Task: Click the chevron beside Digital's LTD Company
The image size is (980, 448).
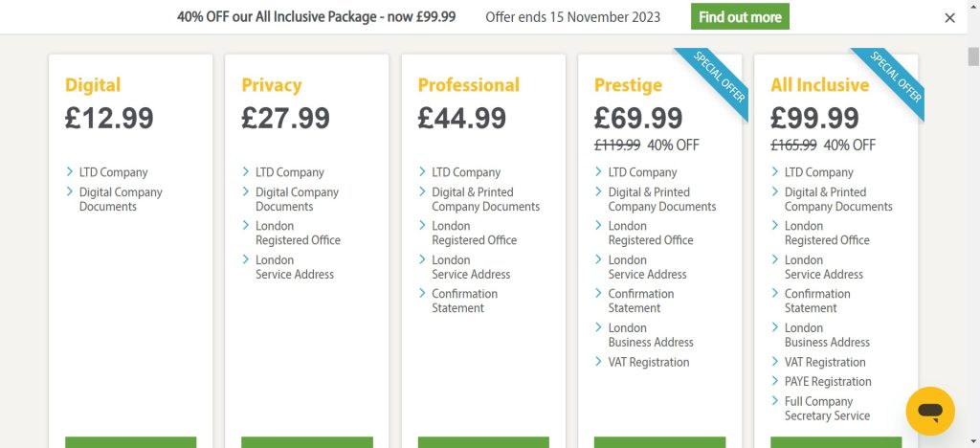Action: 71,172
